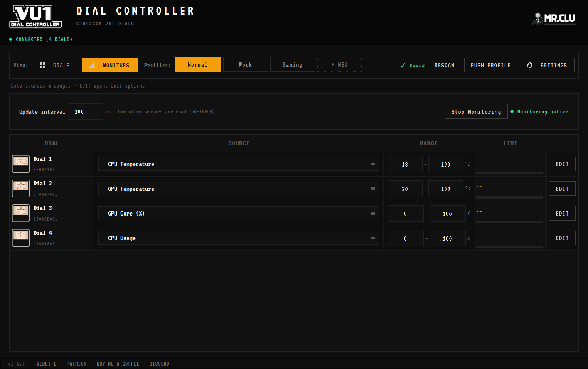Edit Dial 3 minimum range value

point(406,213)
